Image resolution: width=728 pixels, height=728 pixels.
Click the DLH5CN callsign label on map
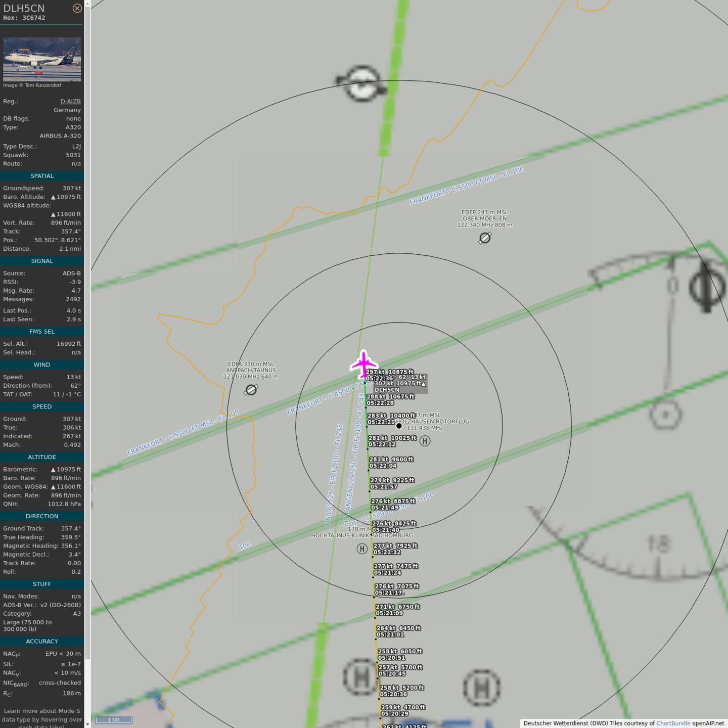tap(387, 390)
